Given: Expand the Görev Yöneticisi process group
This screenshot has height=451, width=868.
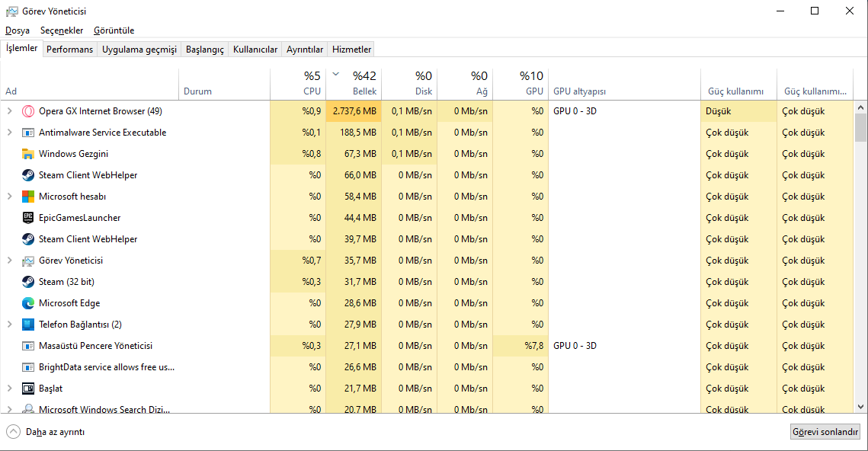Looking at the screenshot, I should click(x=9, y=261).
